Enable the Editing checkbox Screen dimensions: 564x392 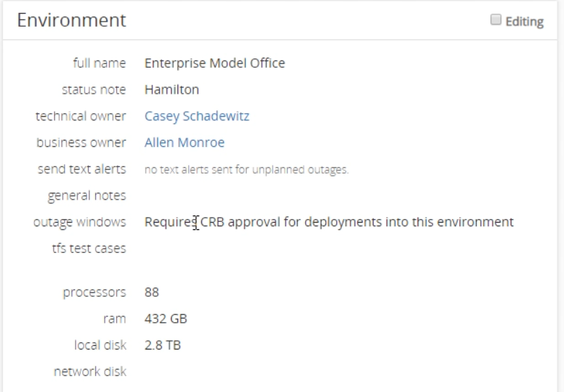[x=495, y=19]
